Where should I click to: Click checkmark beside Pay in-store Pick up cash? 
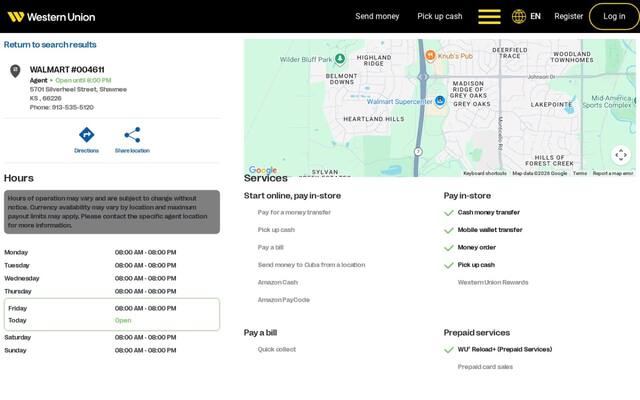[449, 265]
